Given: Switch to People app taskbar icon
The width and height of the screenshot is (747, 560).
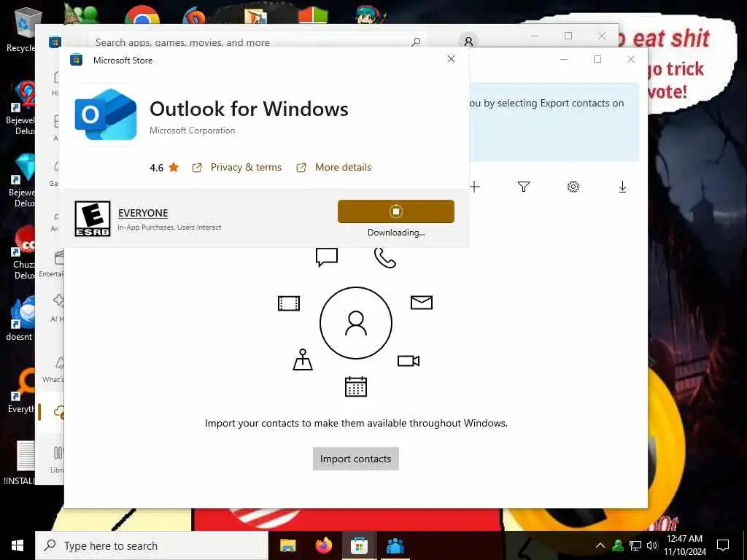Looking at the screenshot, I should click(x=395, y=545).
